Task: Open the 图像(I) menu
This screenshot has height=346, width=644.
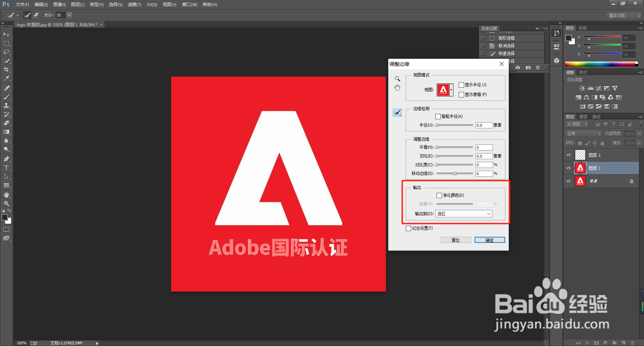Action: [59, 5]
